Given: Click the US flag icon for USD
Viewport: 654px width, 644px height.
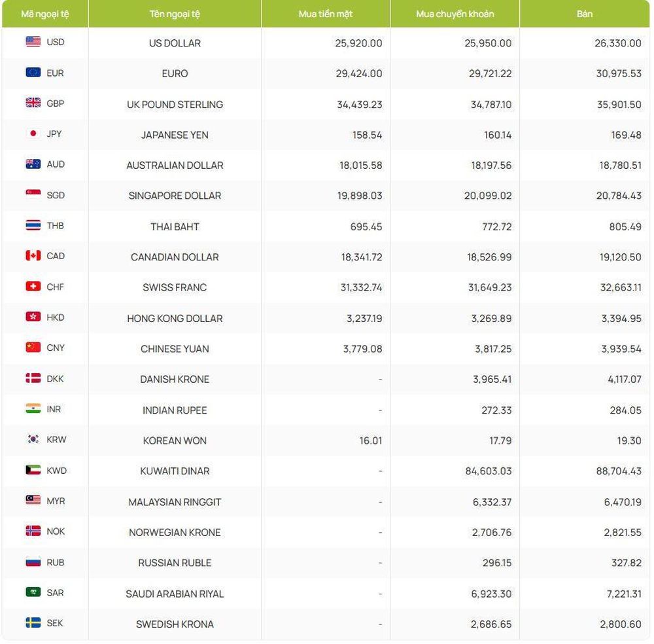Looking at the screenshot, I should tap(33, 41).
